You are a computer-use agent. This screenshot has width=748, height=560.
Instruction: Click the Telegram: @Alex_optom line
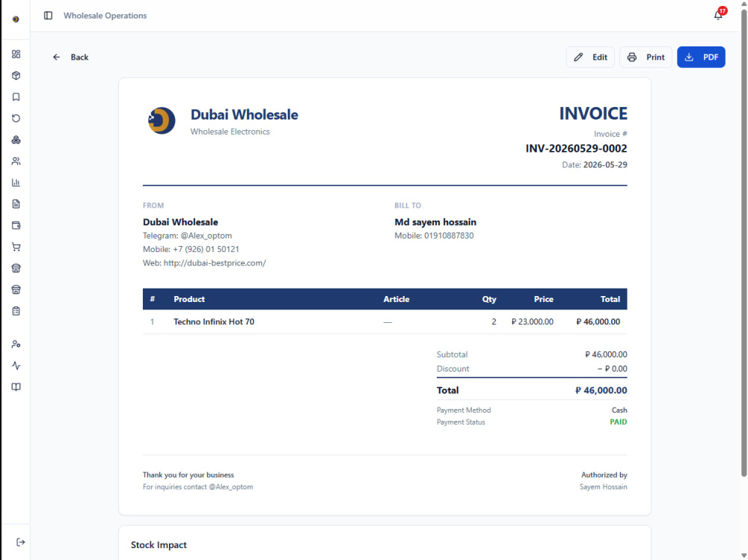click(x=187, y=236)
